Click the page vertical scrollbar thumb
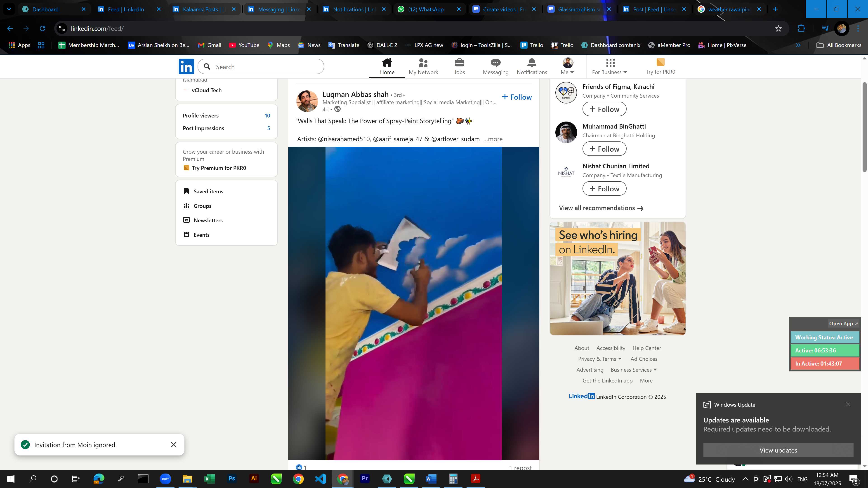Screen dimensions: 868x488 click(x=865, y=127)
